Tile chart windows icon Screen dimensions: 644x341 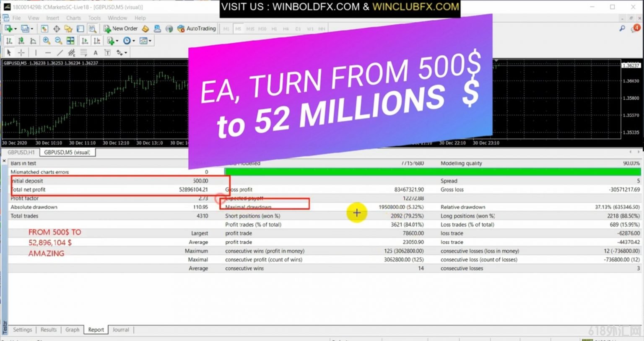[70, 41]
